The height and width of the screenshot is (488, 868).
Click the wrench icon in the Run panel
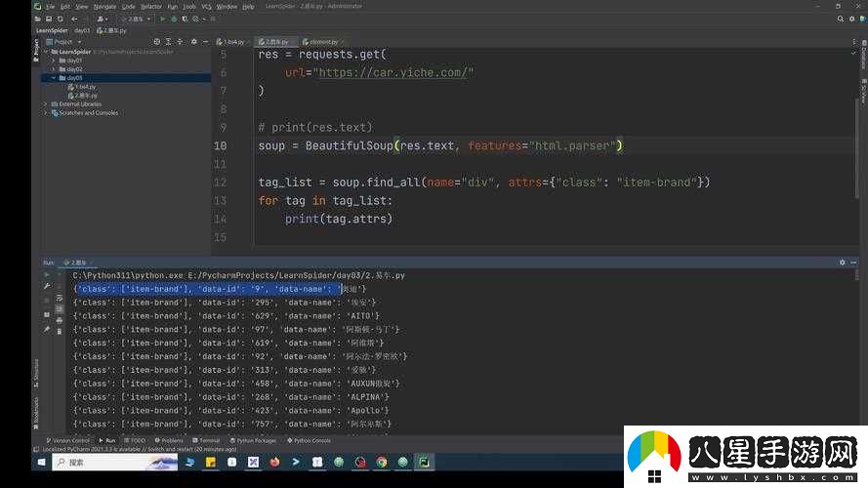[x=46, y=286]
